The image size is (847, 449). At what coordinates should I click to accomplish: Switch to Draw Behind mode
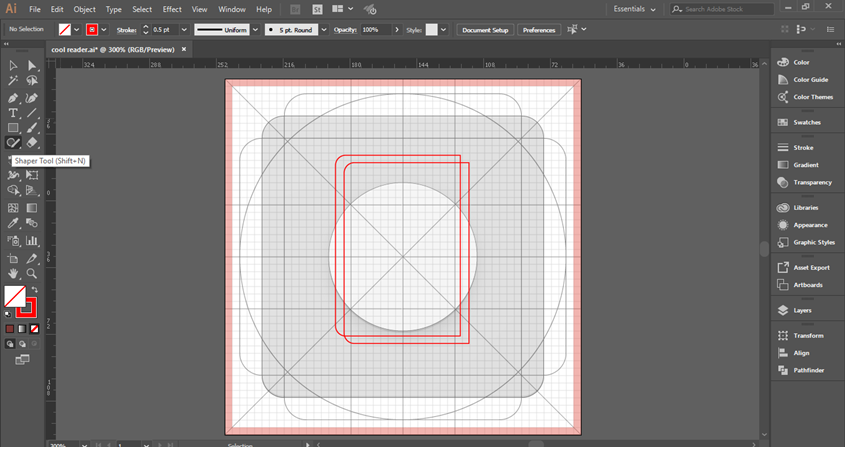22,344
